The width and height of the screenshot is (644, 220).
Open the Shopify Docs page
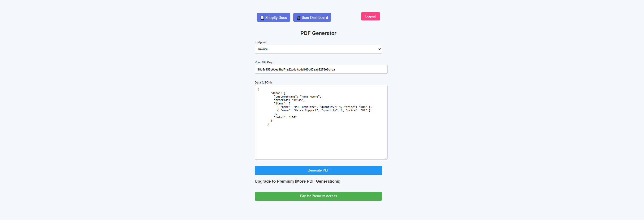tap(273, 17)
